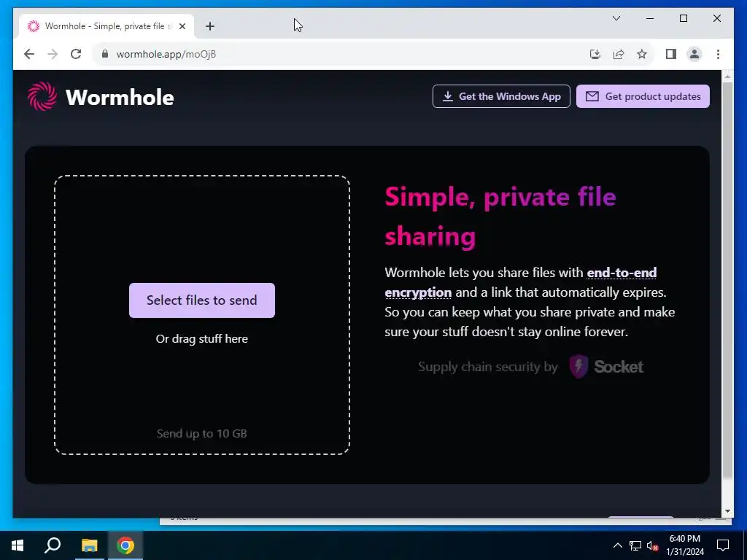Click the drop zone 'Or drag stuff here' text
The width and height of the screenshot is (747, 560).
click(x=202, y=338)
